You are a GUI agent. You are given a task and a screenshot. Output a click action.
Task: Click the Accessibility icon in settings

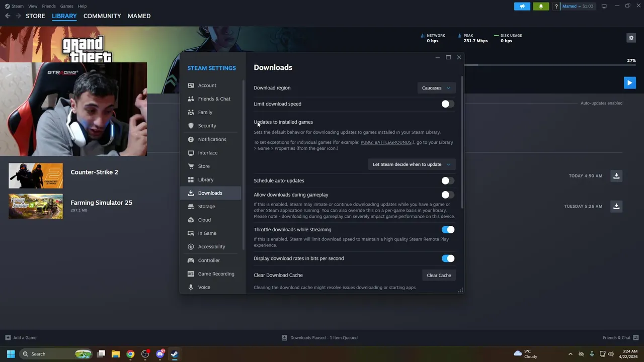pyautogui.click(x=191, y=246)
